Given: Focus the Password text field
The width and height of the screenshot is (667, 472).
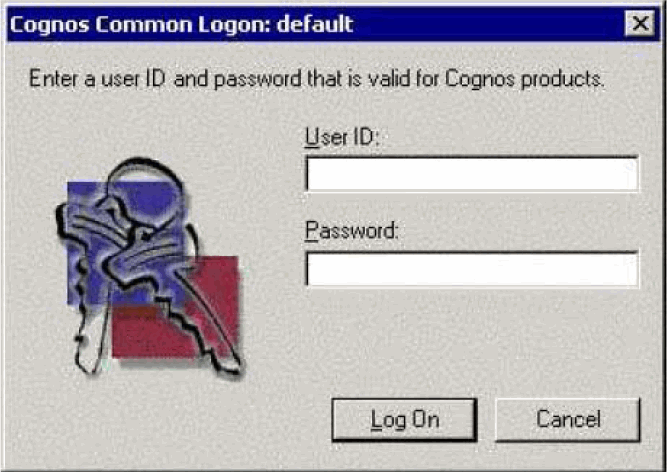Looking at the screenshot, I should (x=472, y=269).
